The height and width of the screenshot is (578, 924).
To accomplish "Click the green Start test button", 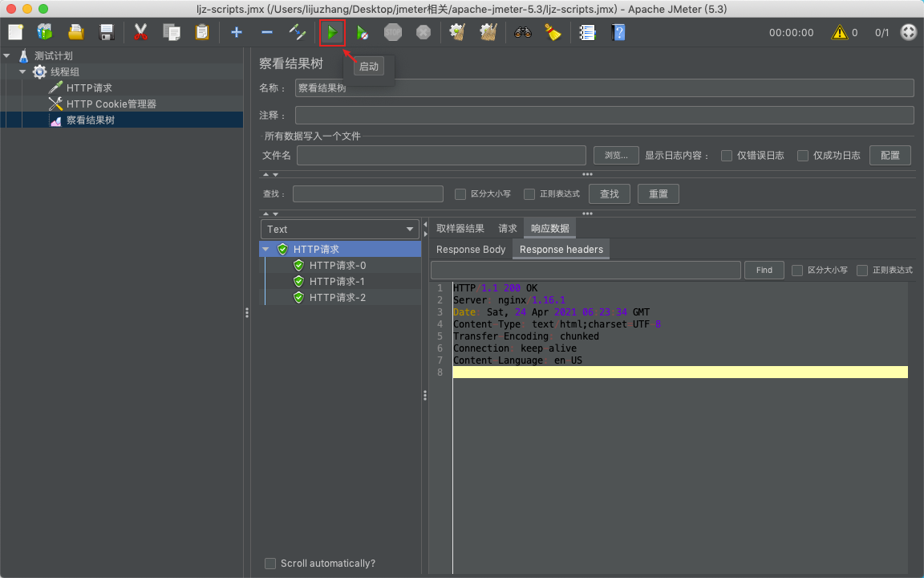I will point(332,33).
